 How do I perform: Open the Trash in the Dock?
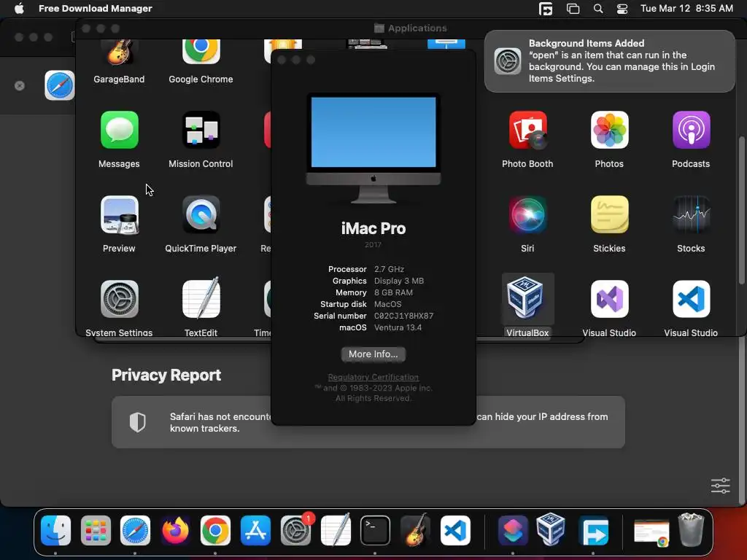[x=692, y=529]
